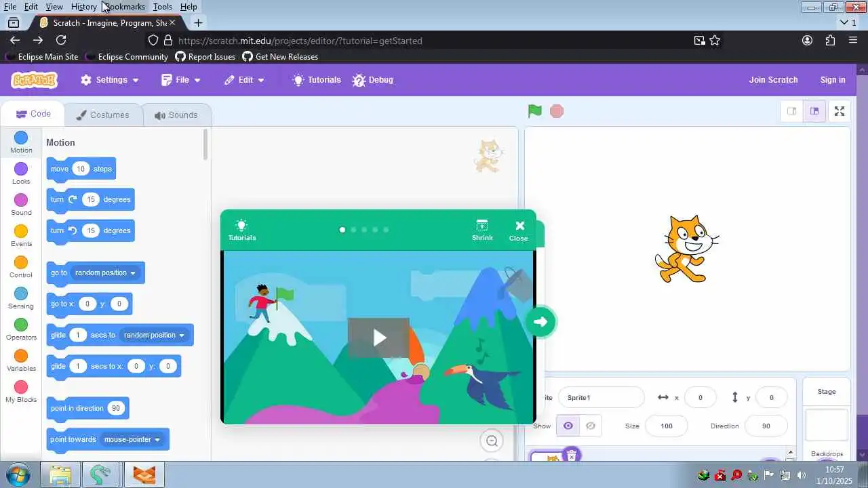
Task: Enter full screen stage mode
Action: tap(840, 111)
